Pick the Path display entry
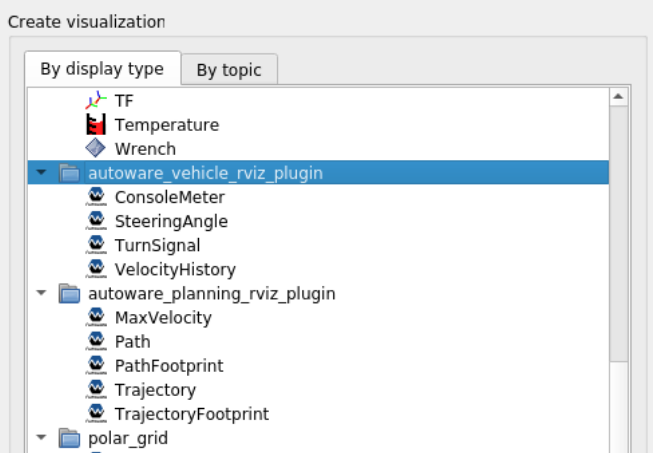 tap(133, 341)
